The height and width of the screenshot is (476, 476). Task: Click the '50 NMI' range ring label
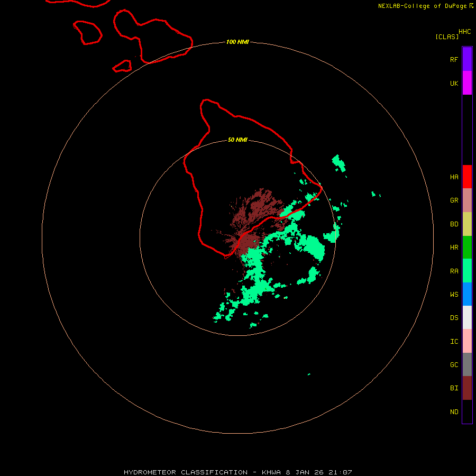[x=237, y=140]
